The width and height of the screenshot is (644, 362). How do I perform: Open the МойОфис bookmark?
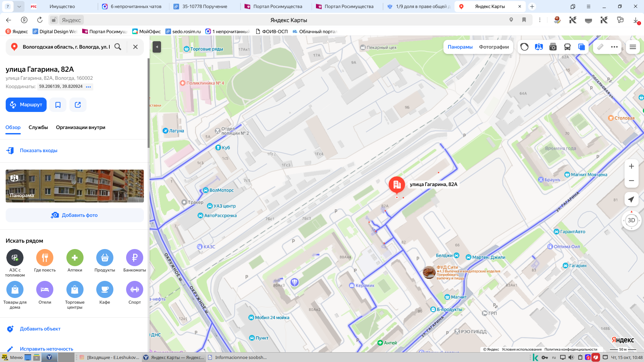[x=147, y=32]
